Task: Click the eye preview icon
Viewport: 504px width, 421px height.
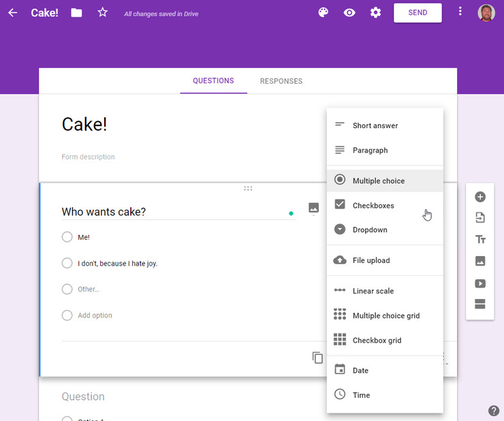Action: pos(349,12)
